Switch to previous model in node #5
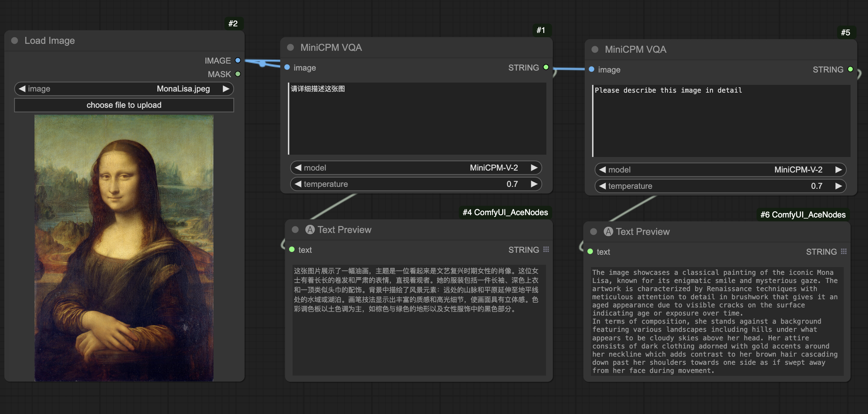The width and height of the screenshot is (868, 414). (x=603, y=170)
